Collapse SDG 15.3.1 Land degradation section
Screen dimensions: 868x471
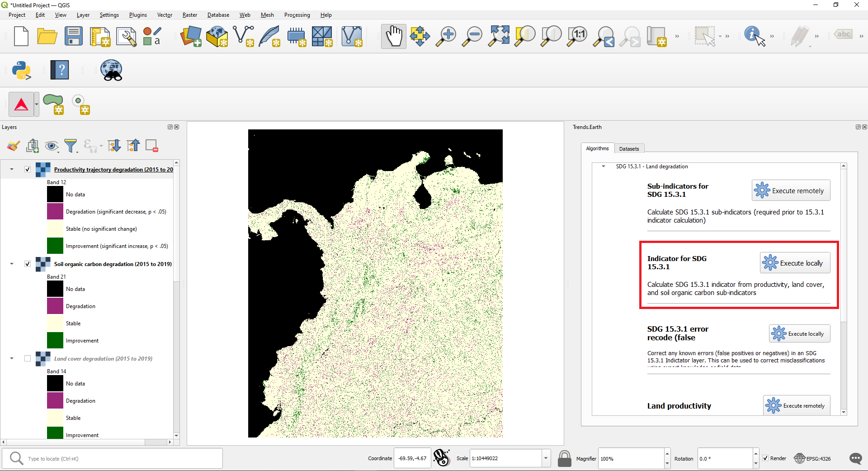point(603,167)
